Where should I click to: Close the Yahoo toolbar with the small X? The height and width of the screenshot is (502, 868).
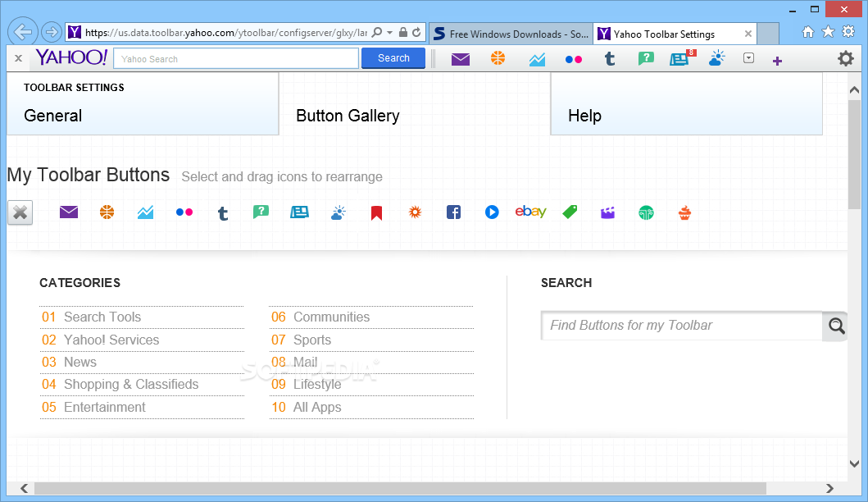pos(18,58)
